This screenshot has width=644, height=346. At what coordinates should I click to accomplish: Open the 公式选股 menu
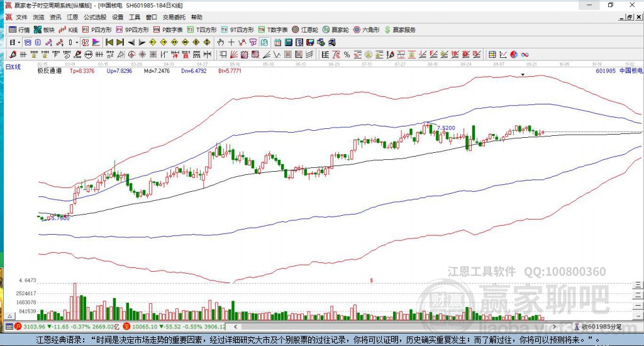click(95, 17)
